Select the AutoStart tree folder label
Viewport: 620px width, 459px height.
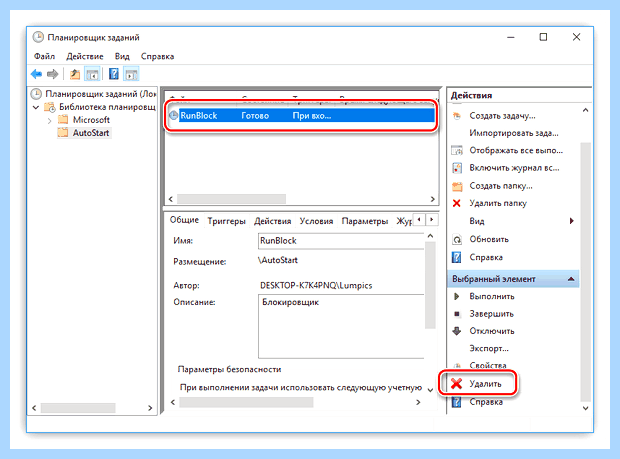tap(91, 133)
